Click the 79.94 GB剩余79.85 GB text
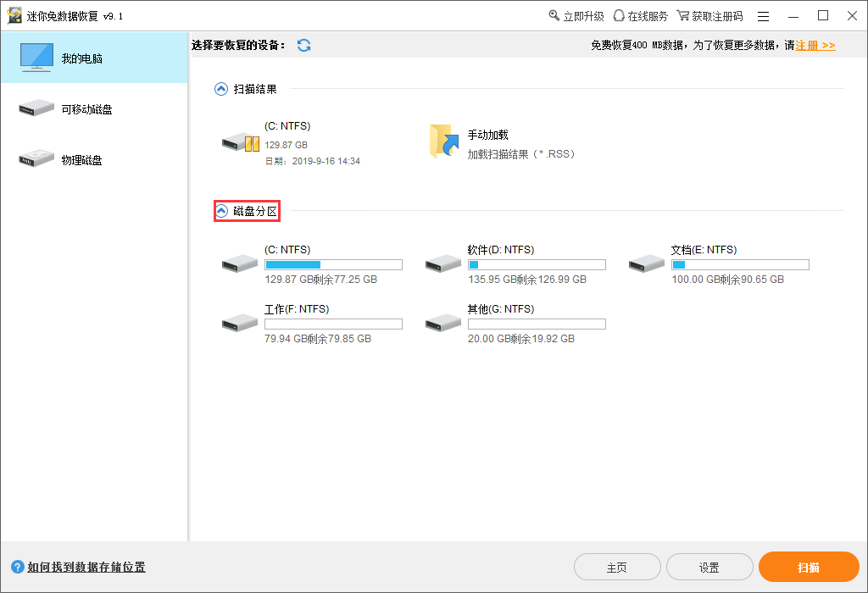This screenshot has height=593, width=868. coord(318,339)
